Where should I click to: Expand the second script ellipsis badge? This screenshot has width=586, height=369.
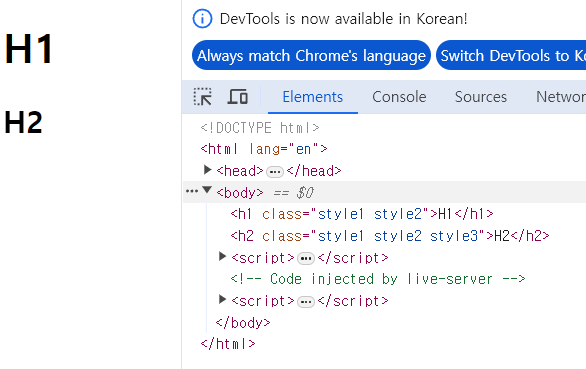(306, 302)
